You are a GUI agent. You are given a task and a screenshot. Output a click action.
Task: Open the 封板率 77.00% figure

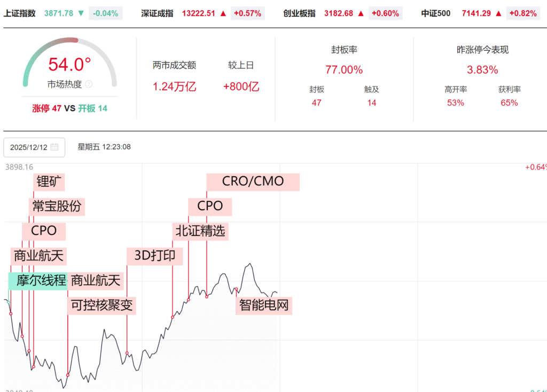coord(344,70)
